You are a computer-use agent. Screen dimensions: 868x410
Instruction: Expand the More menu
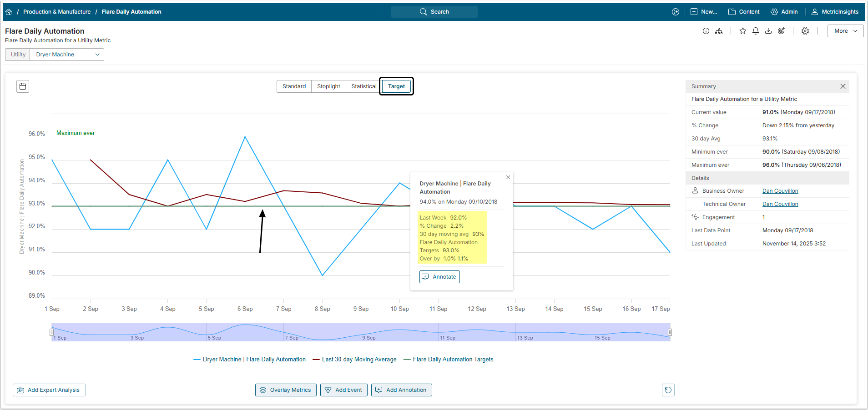(x=845, y=31)
